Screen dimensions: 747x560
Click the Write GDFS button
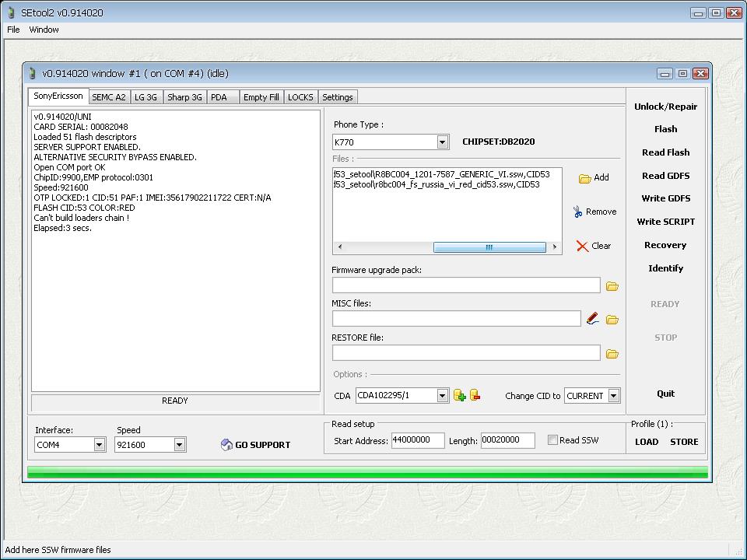pyautogui.click(x=665, y=198)
